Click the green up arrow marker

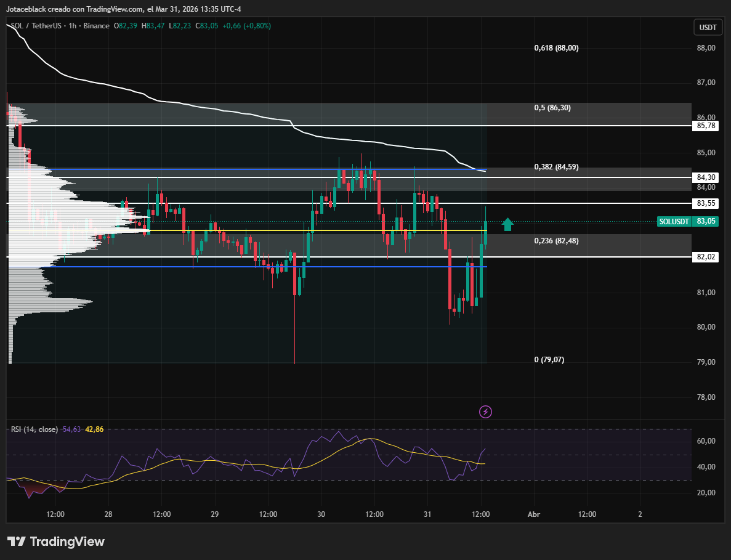click(x=507, y=224)
